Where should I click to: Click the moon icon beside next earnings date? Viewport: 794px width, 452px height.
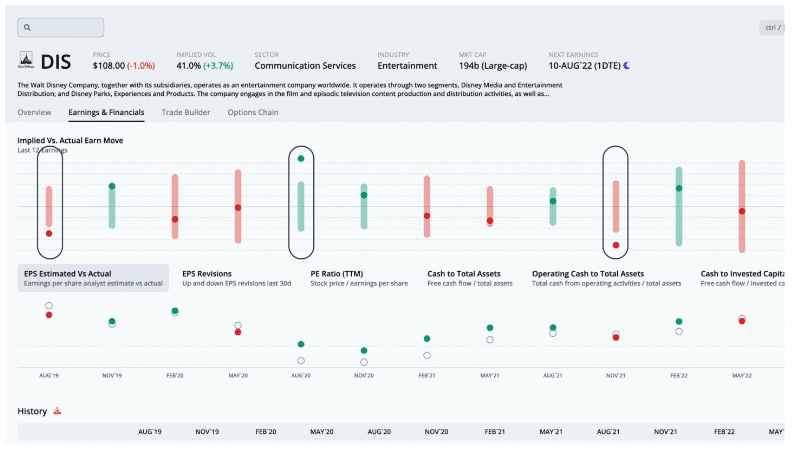click(x=626, y=66)
